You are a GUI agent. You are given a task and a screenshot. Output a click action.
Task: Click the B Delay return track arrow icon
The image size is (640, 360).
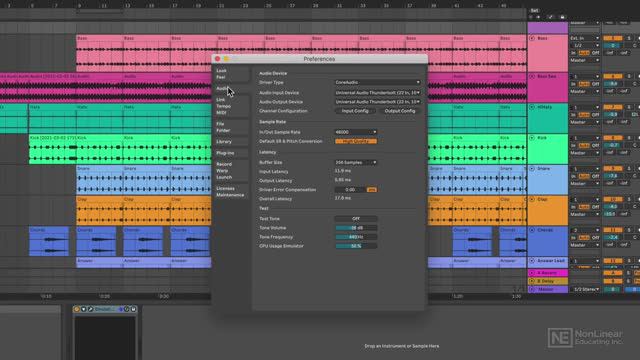click(x=532, y=281)
